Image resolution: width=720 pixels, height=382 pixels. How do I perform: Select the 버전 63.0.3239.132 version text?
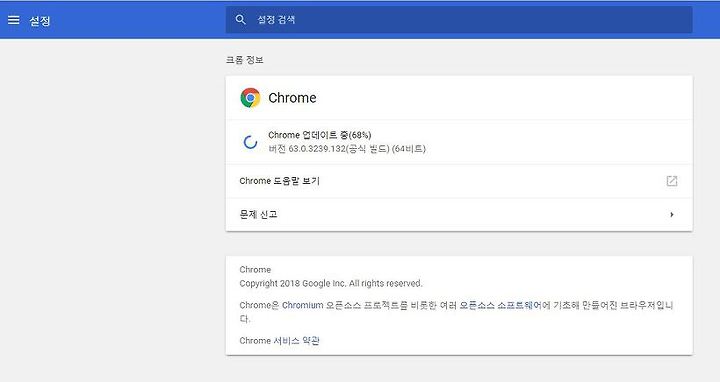347,149
